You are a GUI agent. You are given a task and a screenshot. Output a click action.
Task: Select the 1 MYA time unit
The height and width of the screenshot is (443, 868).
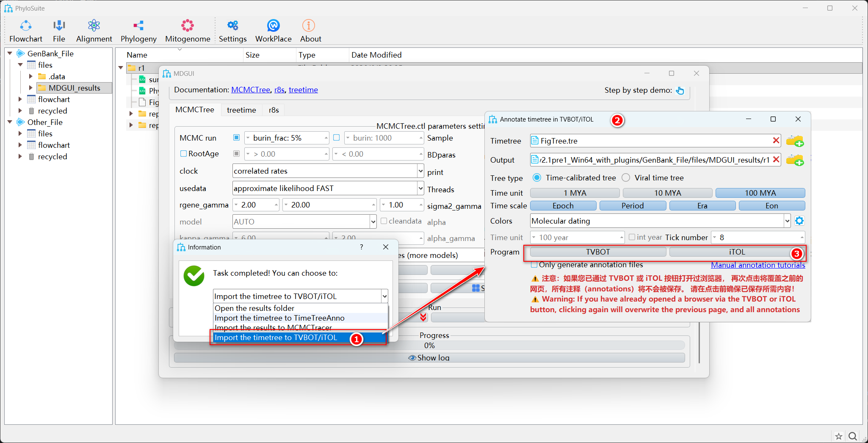[575, 193]
